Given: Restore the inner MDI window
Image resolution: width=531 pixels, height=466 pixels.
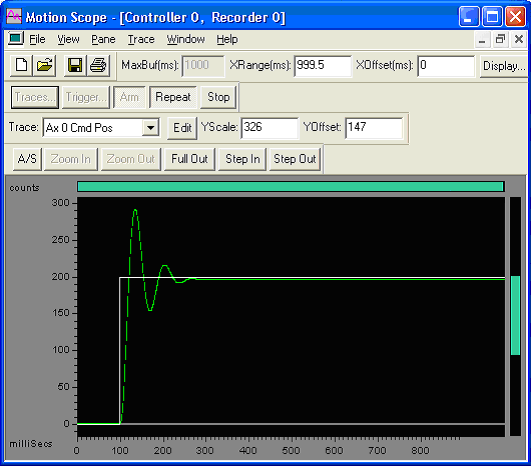Looking at the screenshot, I should [x=500, y=39].
